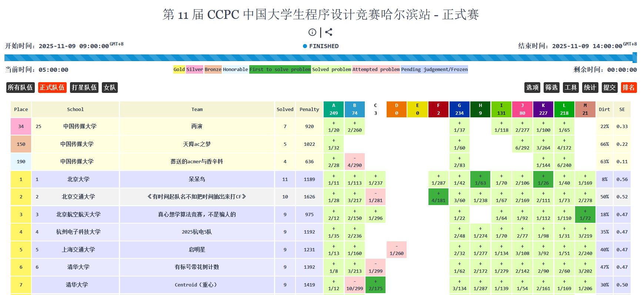Click problem A column header
644x295 pixels.
pyautogui.click(x=333, y=109)
